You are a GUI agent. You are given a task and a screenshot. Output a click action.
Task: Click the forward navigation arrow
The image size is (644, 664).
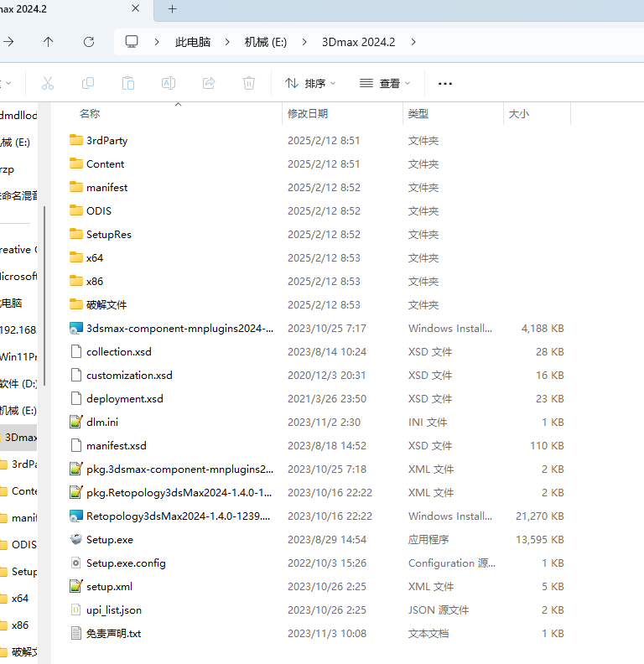point(8,42)
